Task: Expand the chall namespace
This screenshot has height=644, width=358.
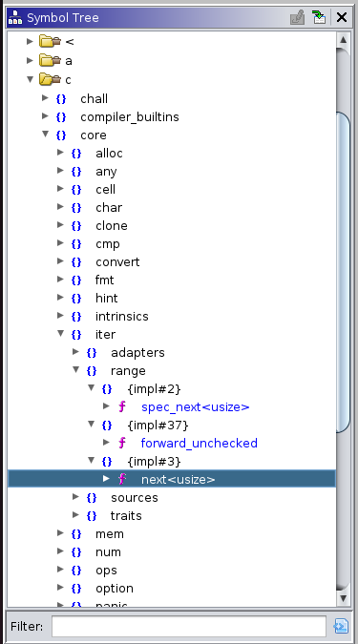Action: pyautogui.click(x=45, y=97)
